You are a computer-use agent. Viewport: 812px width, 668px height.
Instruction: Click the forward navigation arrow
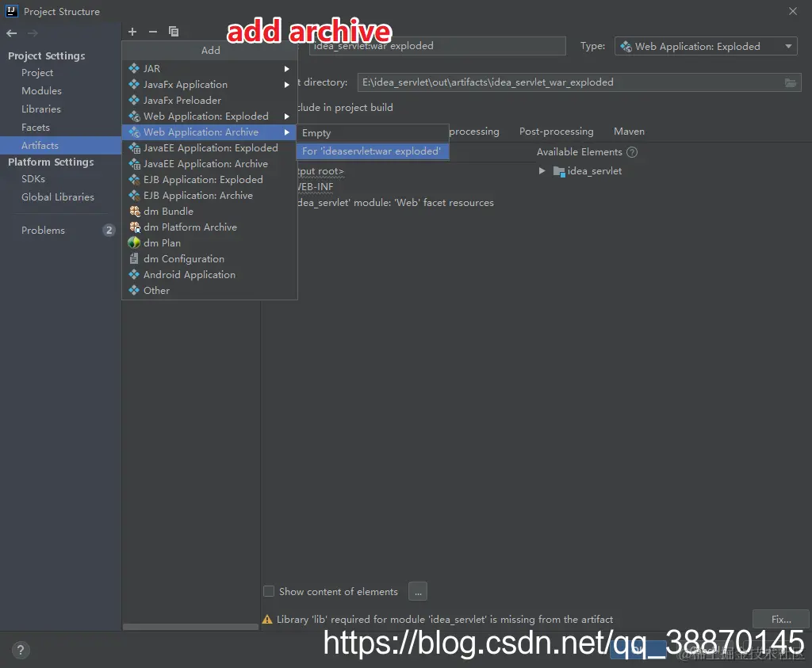(33, 33)
